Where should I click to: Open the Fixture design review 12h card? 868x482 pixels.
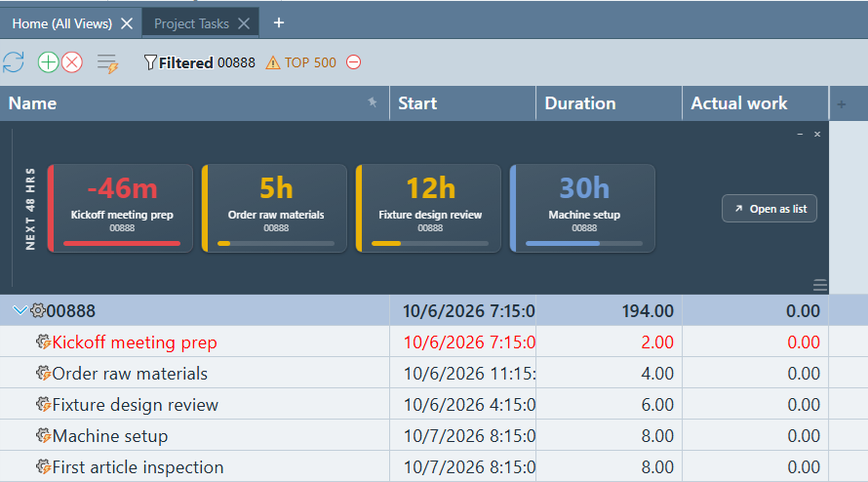tap(428, 208)
